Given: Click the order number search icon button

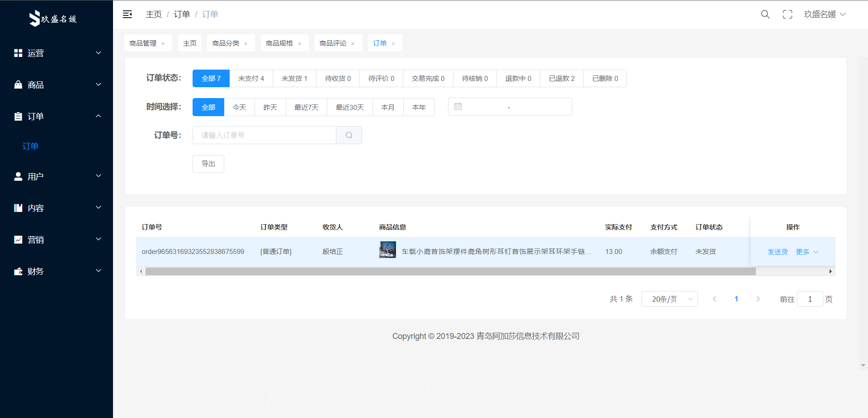Looking at the screenshot, I should pos(349,135).
